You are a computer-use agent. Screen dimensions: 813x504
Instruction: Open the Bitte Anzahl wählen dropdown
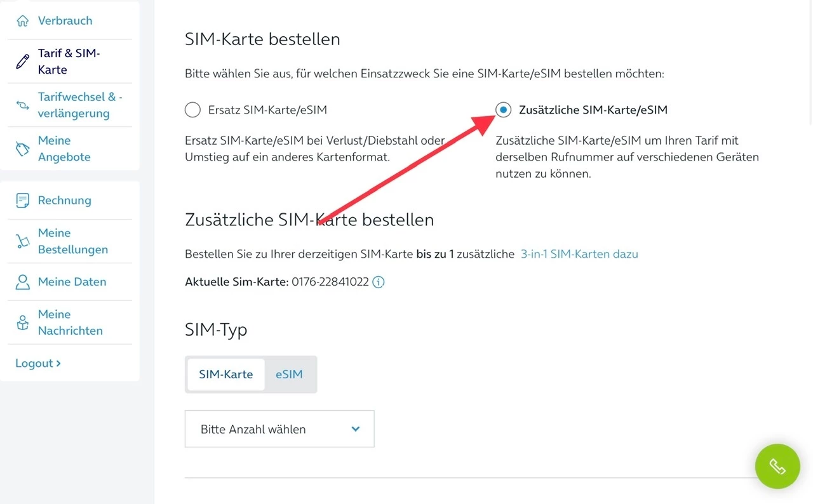coord(279,429)
